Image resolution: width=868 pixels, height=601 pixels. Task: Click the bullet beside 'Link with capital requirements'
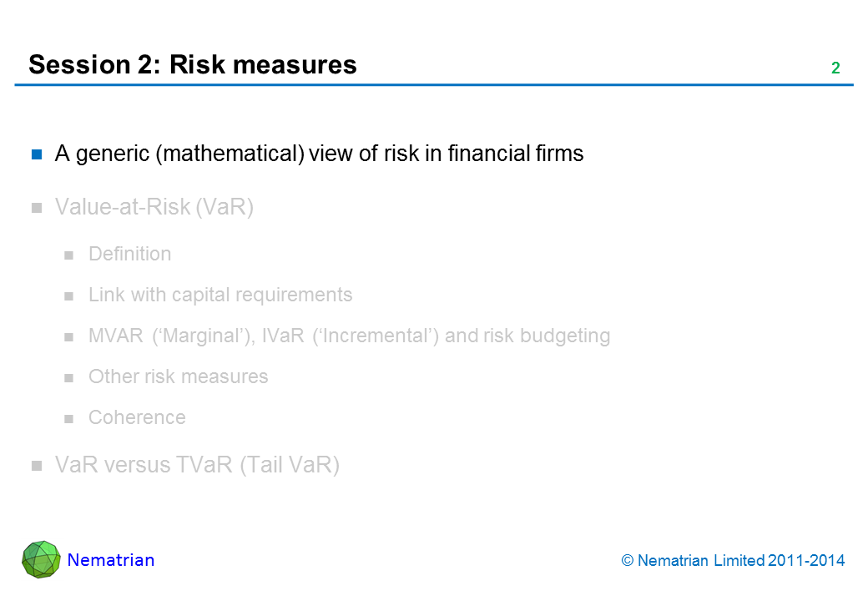point(69,295)
